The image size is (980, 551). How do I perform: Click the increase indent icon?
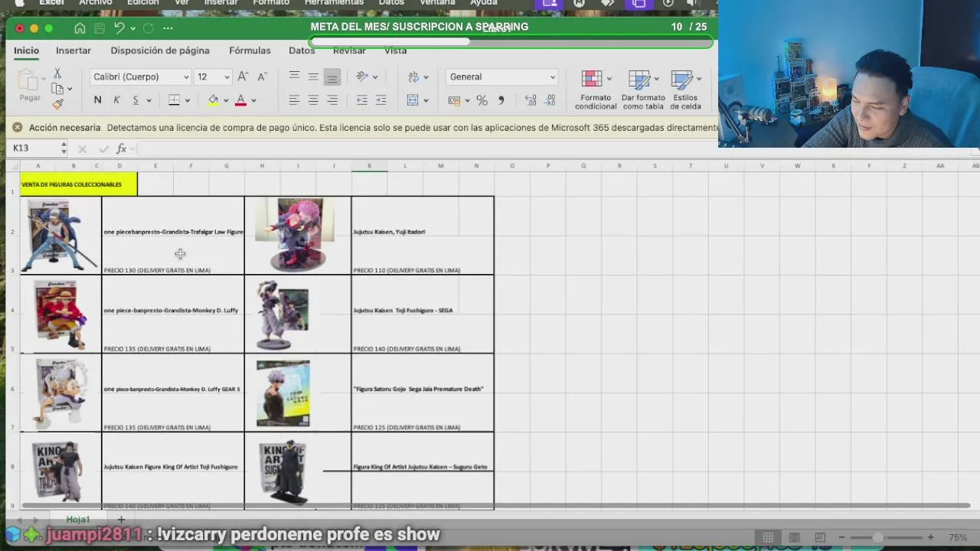381,100
